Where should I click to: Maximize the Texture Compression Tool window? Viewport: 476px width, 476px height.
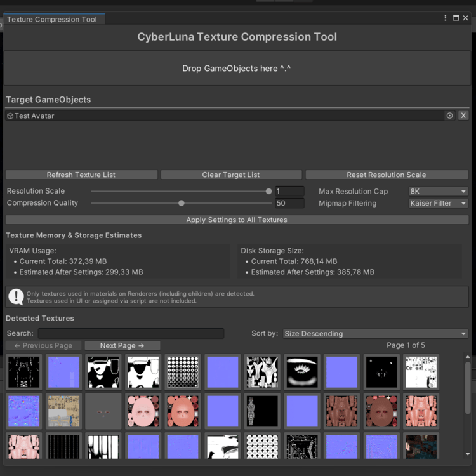tap(456, 18)
